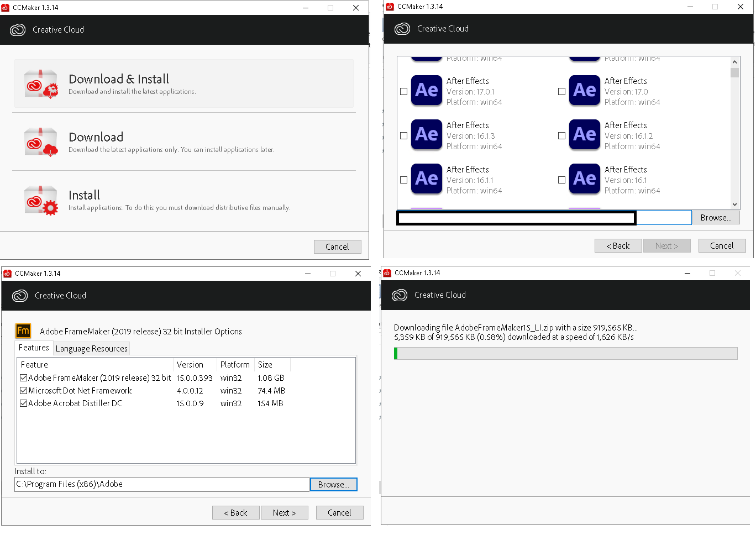Click After Effects 17.0 Ae icon
Viewport: 756px width, 535px height.
pyautogui.click(x=585, y=90)
